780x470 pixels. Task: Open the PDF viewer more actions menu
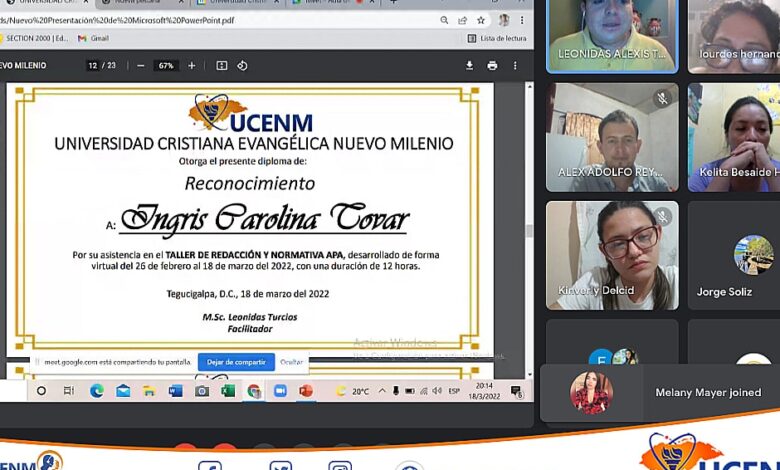point(516,65)
